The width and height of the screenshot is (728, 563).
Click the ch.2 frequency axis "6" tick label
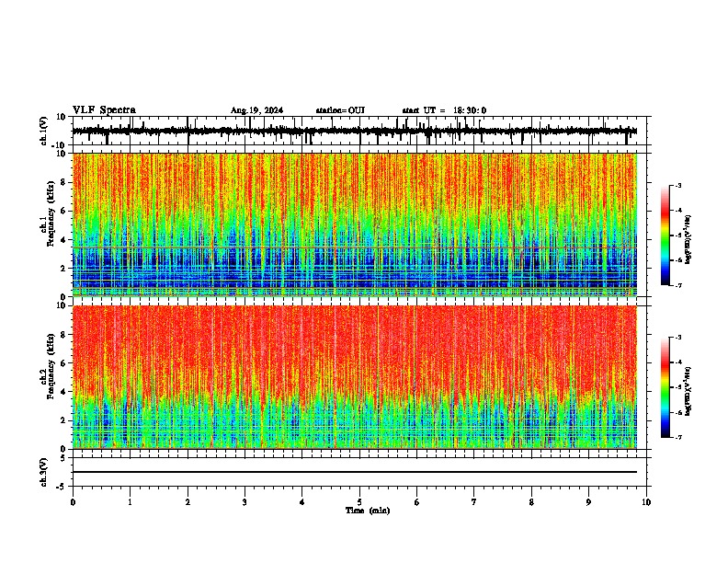tap(63, 362)
